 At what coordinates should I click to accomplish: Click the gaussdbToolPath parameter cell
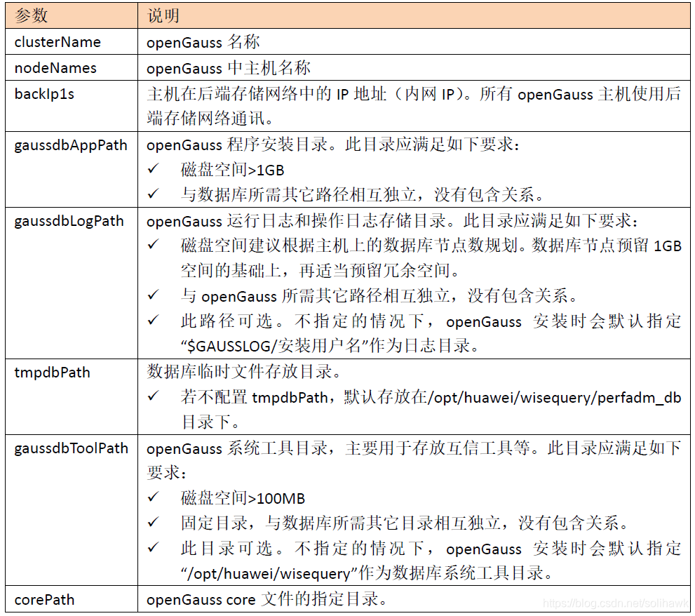click(x=72, y=510)
